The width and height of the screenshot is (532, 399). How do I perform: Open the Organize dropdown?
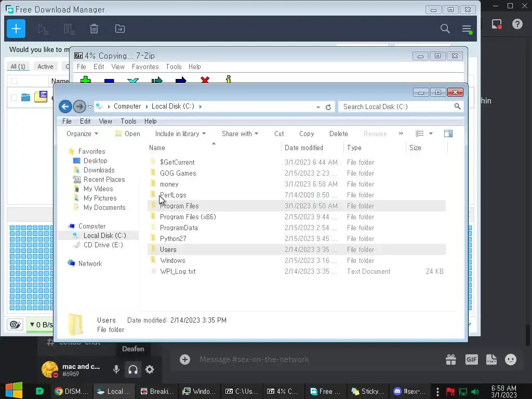pos(82,134)
